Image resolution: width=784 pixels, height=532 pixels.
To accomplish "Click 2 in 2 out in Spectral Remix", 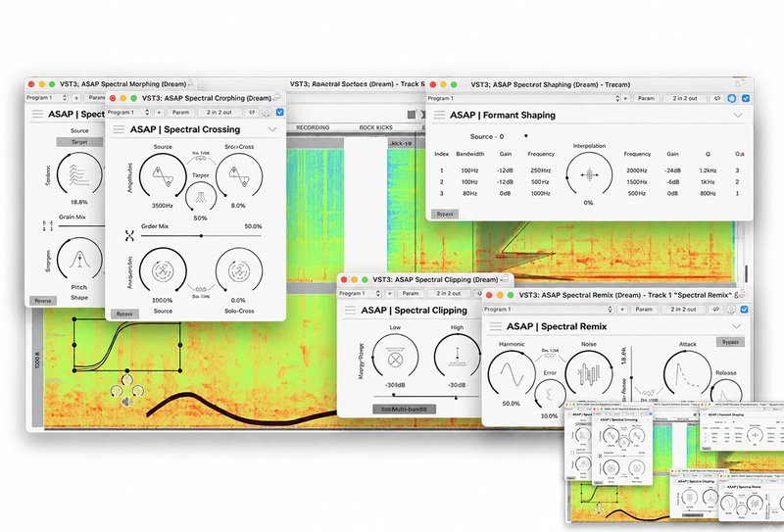I will [x=683, y=310].
